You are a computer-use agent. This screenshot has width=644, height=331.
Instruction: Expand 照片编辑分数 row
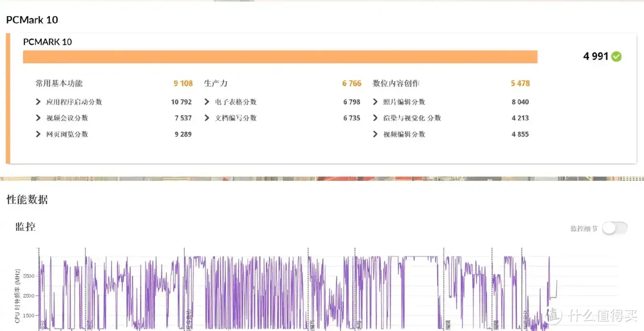(375, 102)
